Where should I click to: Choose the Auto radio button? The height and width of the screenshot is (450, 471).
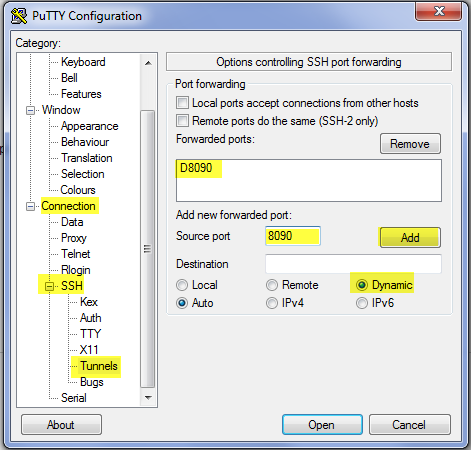tap(182, 303)
